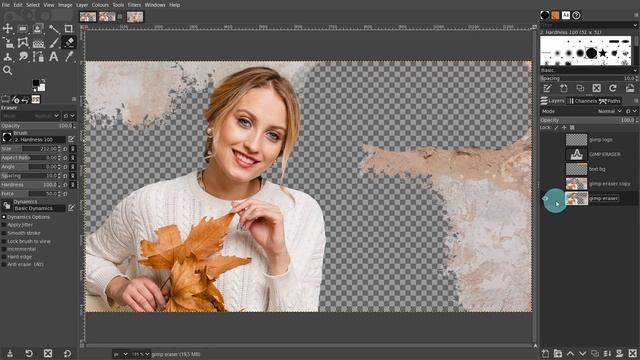640x360 pixels.
Task: Select the Unified Transform tool
Action: (x=8, y=42)
